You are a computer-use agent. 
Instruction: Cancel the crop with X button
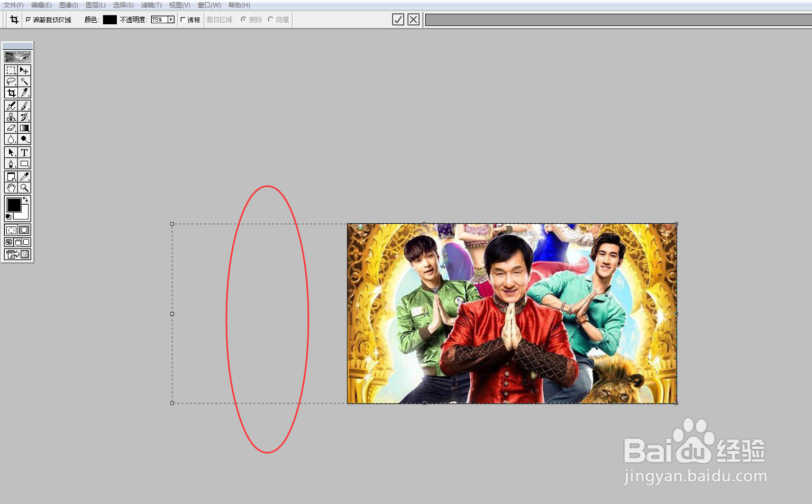click(414, 20)
